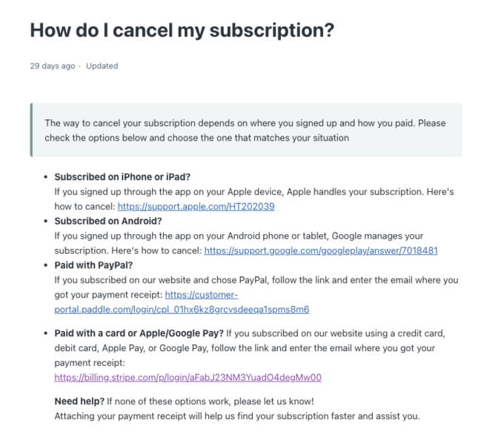504x437 pixels.
Task: Open the Google Play support answer link
Action: click(x=321, y=250)
